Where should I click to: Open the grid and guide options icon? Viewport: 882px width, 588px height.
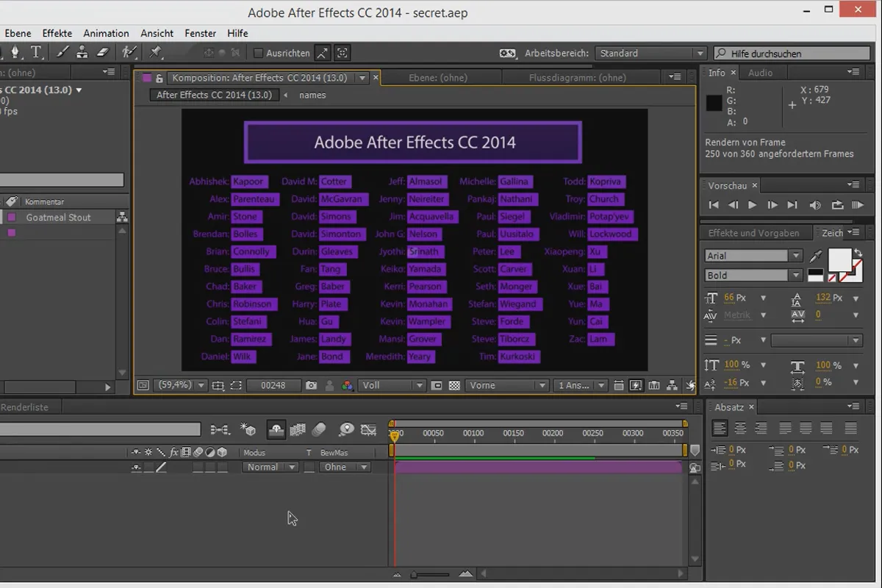coord(218,385)
